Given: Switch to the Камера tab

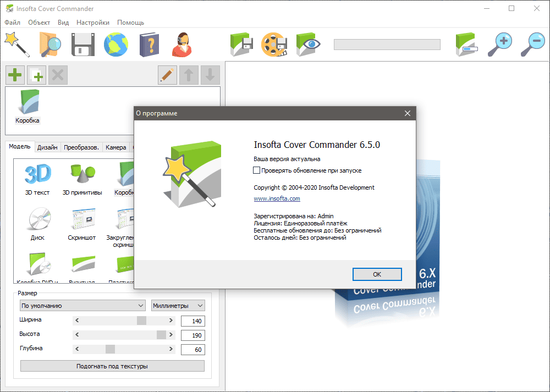Looking at the screenshot, I should (116, 147).
